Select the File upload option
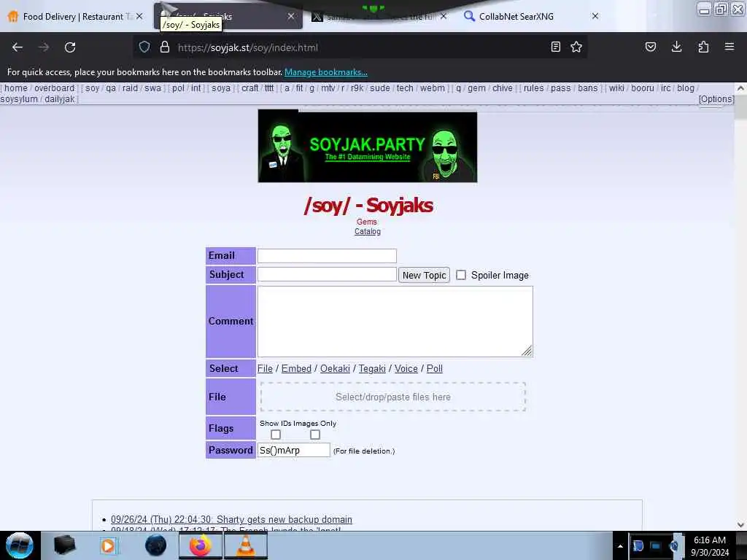 tap(265, 368)
